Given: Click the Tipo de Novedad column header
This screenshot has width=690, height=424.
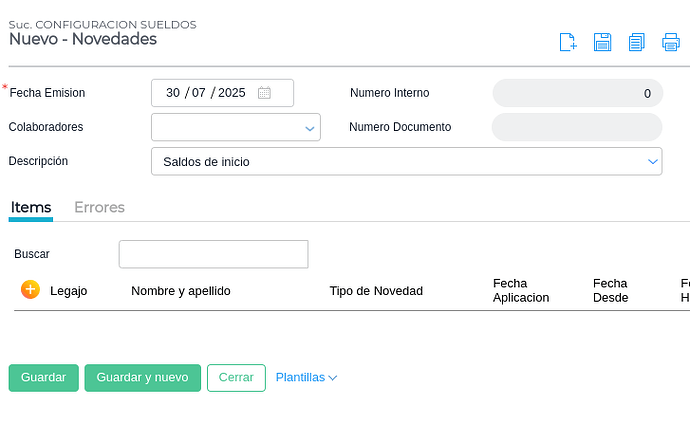Looking at the screenshot, I should (x=376, y=291).
